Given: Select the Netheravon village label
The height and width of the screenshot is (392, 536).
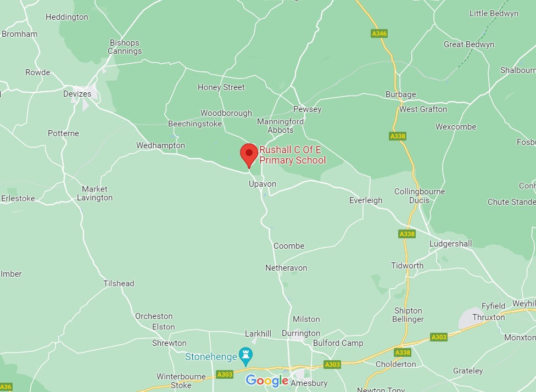Looking at the screenshot, I should click(x=286, y=268).
